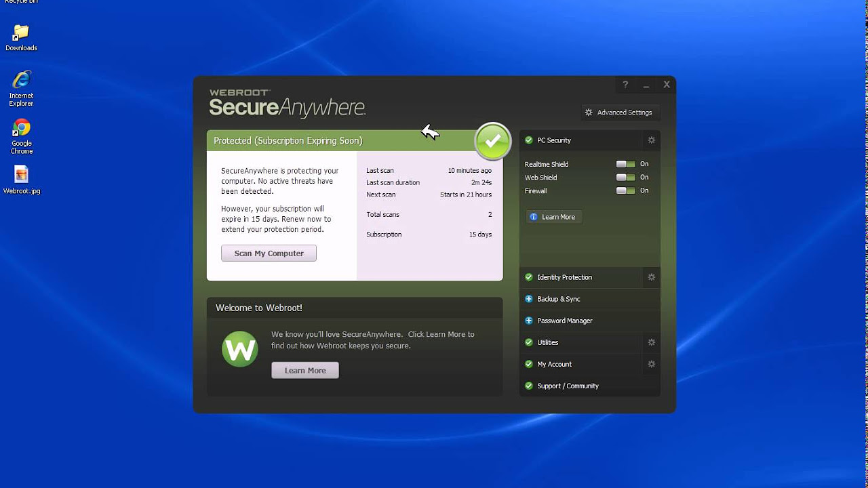Open the Identity Protection gear settings
This screenshot has width=868, height=488.
click(x=651, y=277)
